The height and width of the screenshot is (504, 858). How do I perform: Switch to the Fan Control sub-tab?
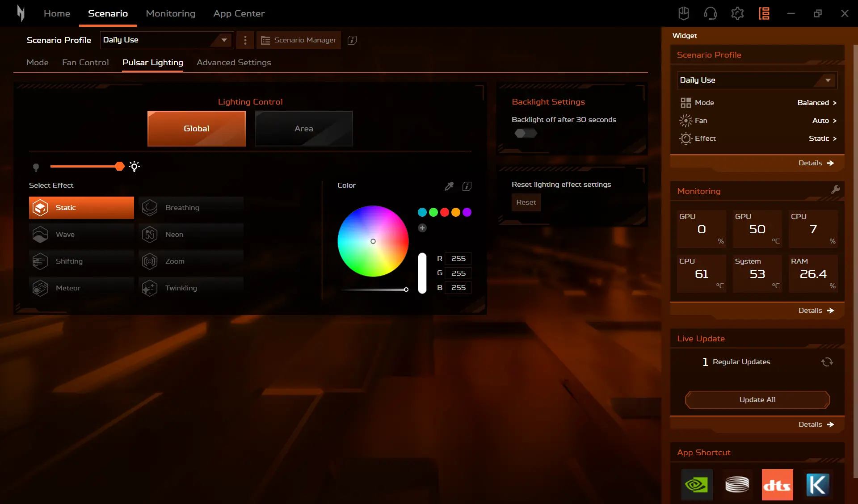(85, 63)
